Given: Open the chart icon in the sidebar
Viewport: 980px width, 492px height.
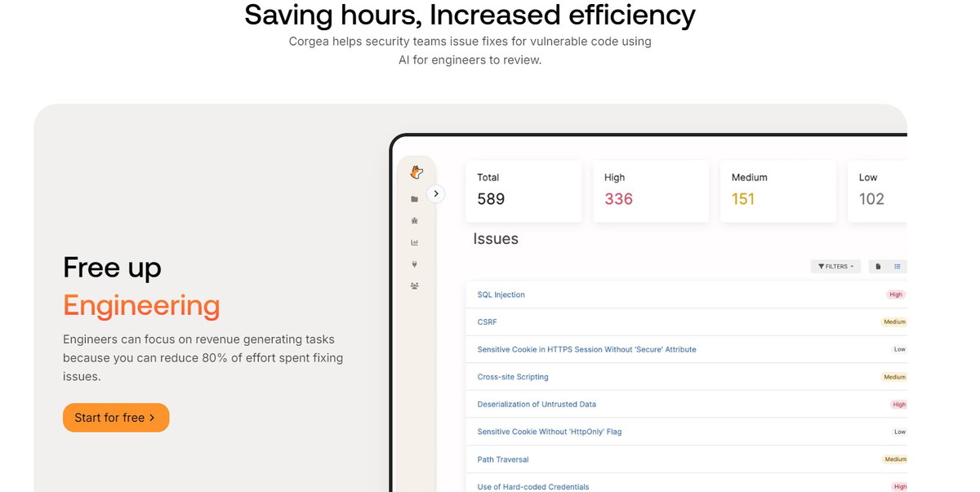Looking at the screenshot, I should pyautogui.click(x=415, y=242).
